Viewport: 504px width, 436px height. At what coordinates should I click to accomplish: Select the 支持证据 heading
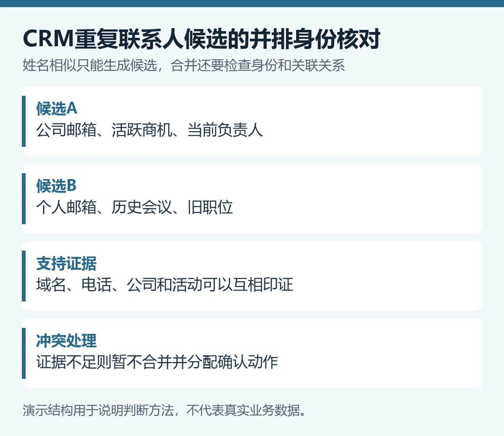pyautogui.click(x=66, y=263)
